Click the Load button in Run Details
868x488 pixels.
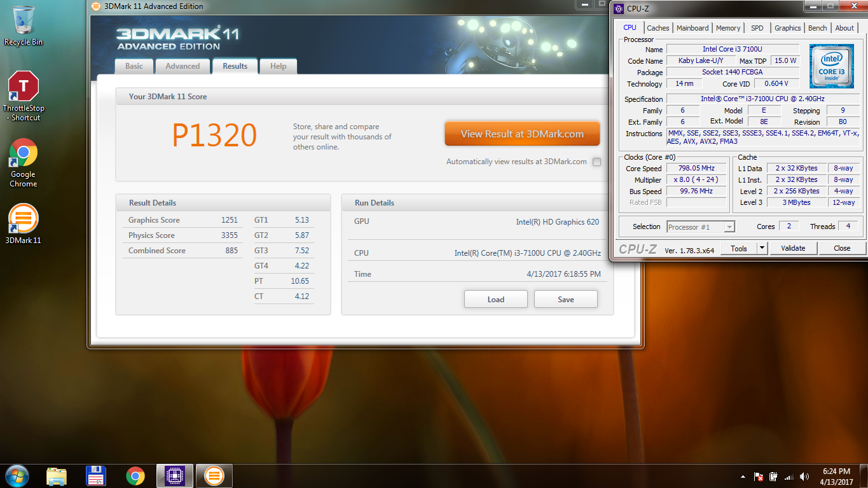[496, 299]
